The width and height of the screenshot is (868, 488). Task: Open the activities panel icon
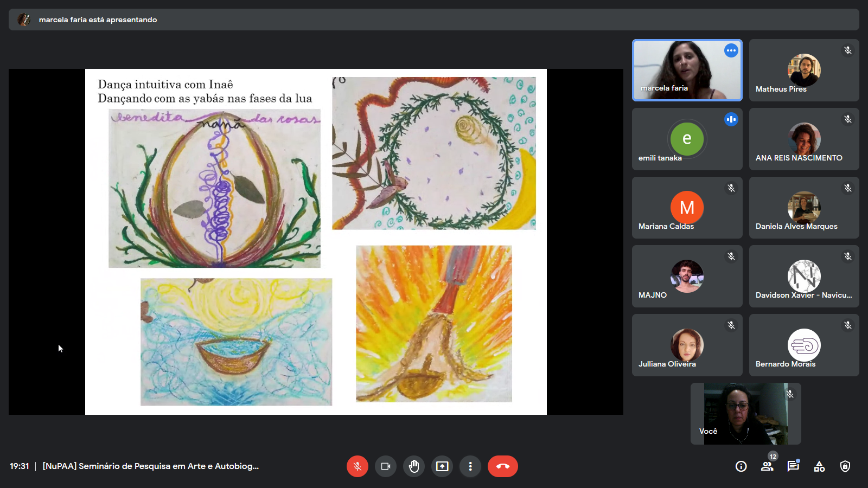click(819, 466)
